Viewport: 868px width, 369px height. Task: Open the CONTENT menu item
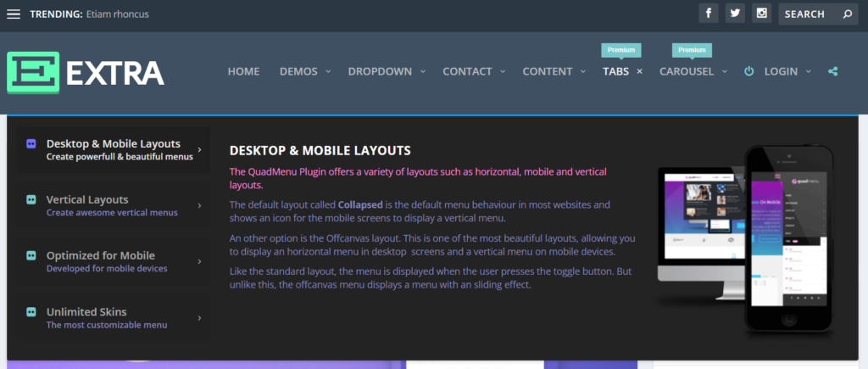tap(548, 71)
